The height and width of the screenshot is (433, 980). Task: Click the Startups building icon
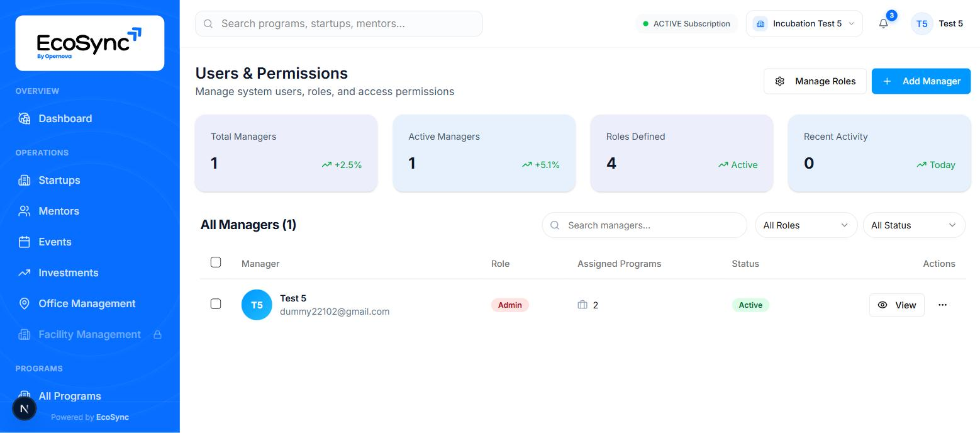click(x=25, y=180)
